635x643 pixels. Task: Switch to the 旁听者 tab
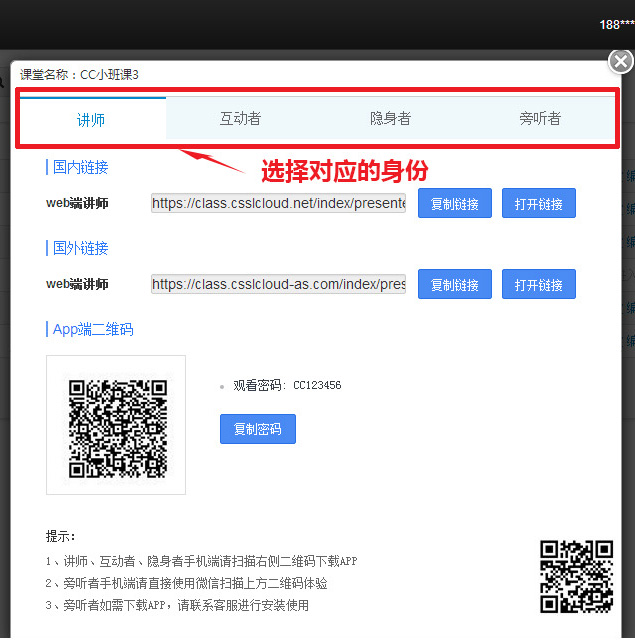pyautogui.click(x=540, y=119)
